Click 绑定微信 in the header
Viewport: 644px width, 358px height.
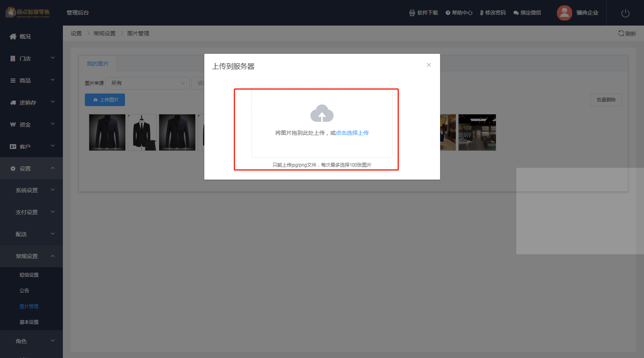(x=527, y=13)
